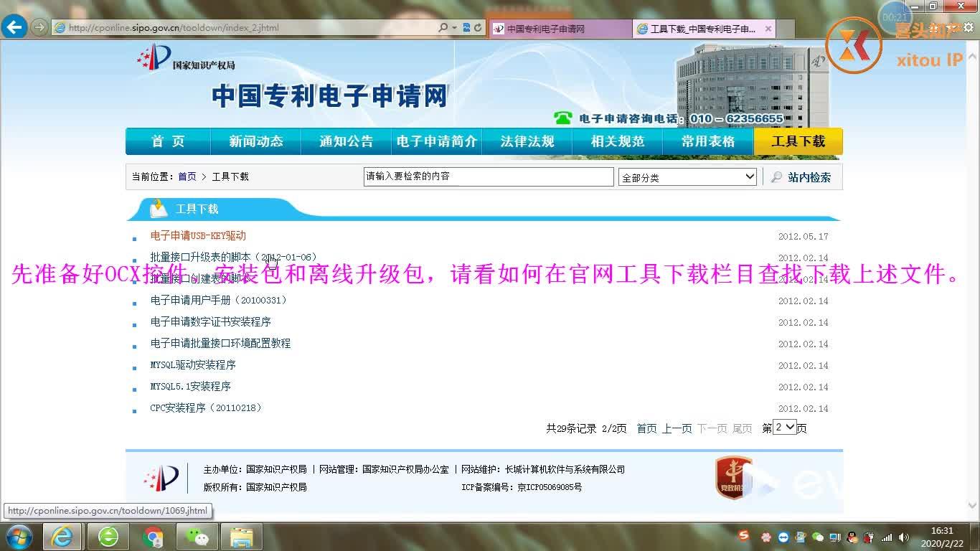Click the compatibility view icon in the address bar

click(x=467, y=28)
